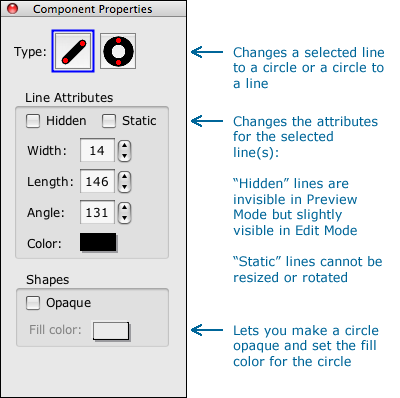
Task: Select the circle type icon
Action: pyautogui.click(x=118, y=51)
